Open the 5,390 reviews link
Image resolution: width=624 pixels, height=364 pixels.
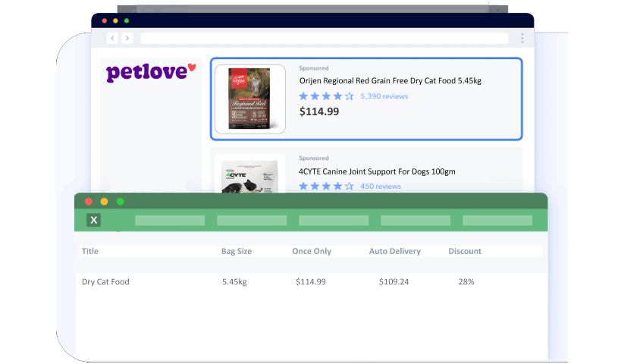tap(384, 96)
